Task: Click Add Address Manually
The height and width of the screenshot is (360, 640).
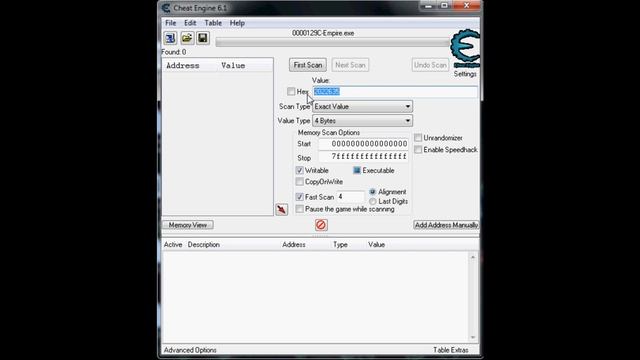Action: [x=446, y=225]
